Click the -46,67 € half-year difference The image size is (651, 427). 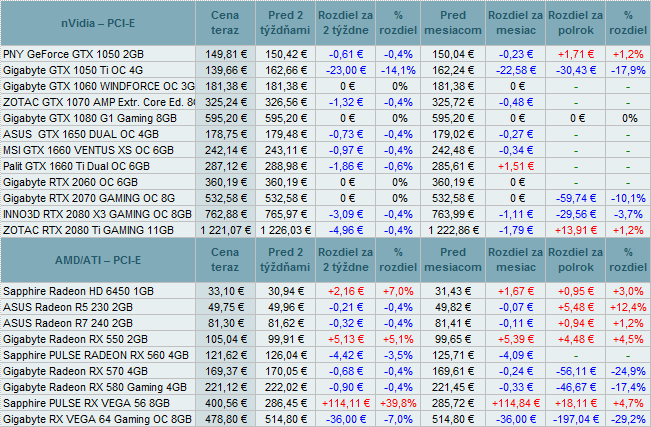pos(576,388)
